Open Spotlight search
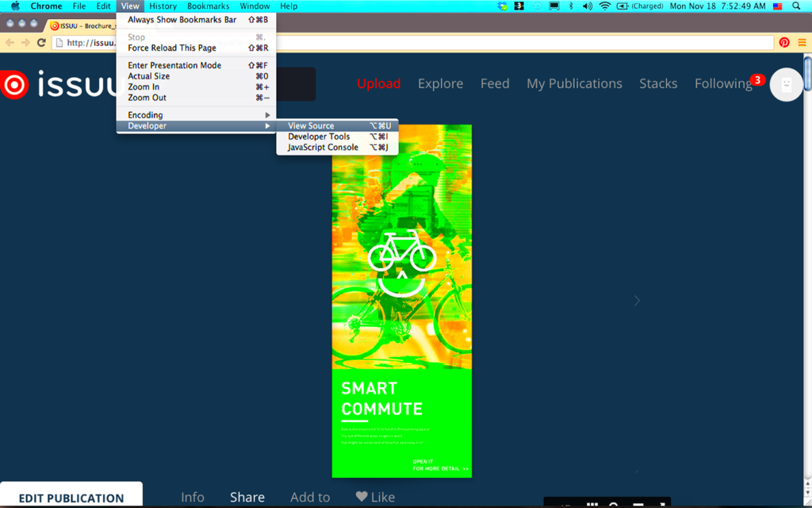Screen dimensions: 812x508 click(795, 6)
